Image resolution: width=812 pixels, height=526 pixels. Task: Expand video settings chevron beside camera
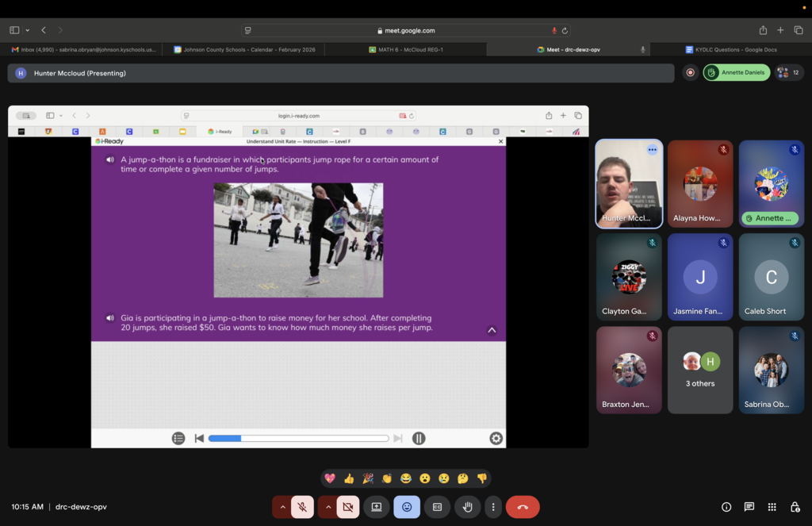tap(327, 507)
